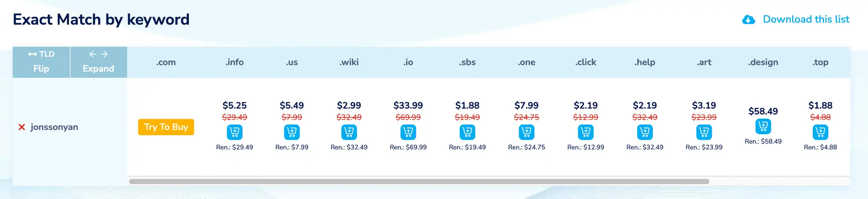Expand the TLD columns
Viewport: 868px width, 199px height.
pos(99,62)
